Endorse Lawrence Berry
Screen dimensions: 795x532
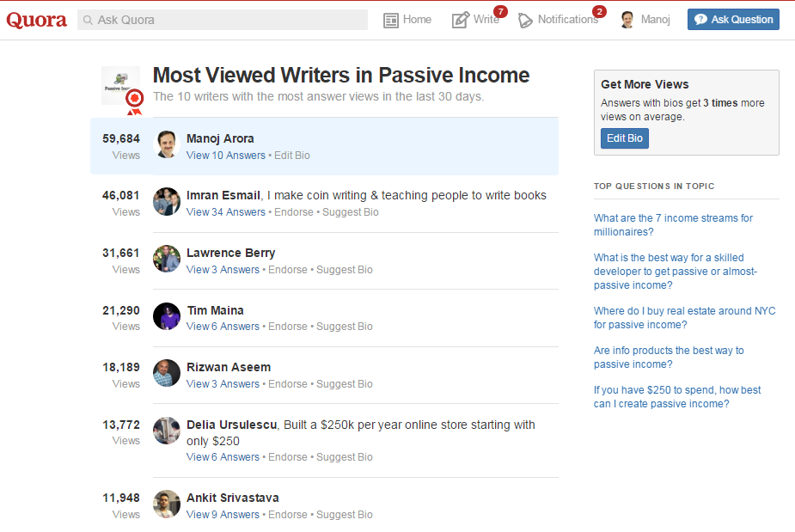coord(288,270)
